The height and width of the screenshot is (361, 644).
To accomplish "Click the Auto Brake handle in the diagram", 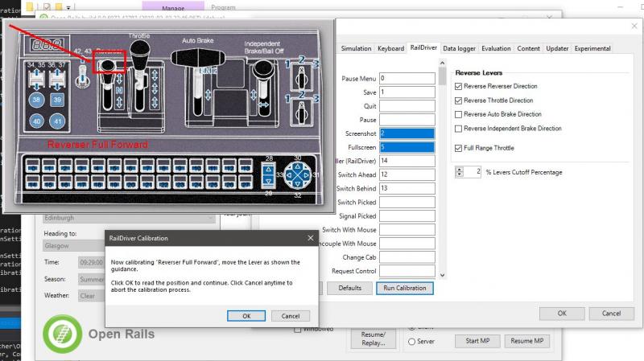I will tap(197, 58).
